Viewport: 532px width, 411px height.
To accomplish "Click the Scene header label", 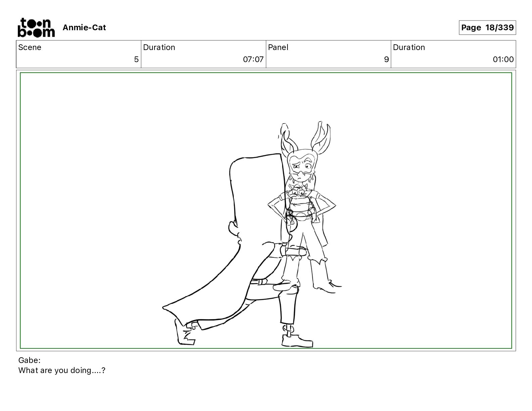I will (30, 47).
